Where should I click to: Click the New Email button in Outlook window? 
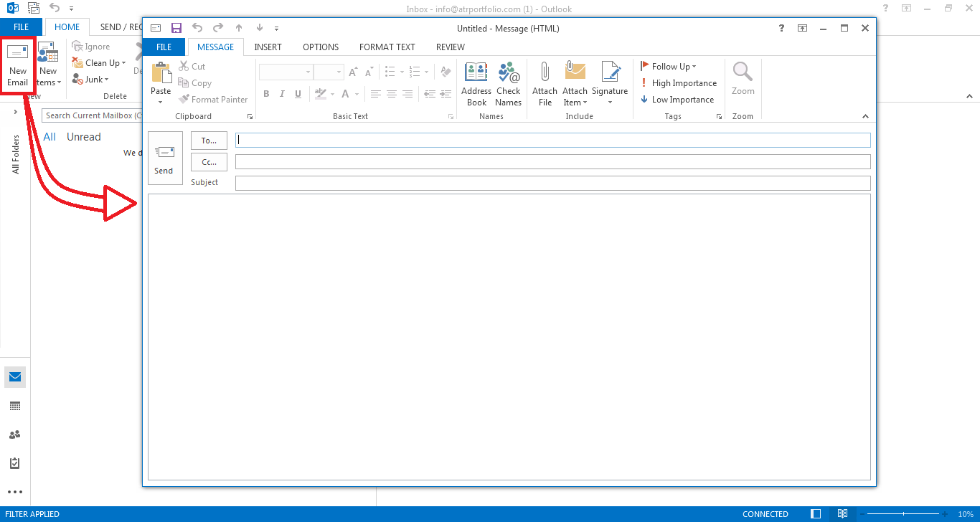(18, 65)
